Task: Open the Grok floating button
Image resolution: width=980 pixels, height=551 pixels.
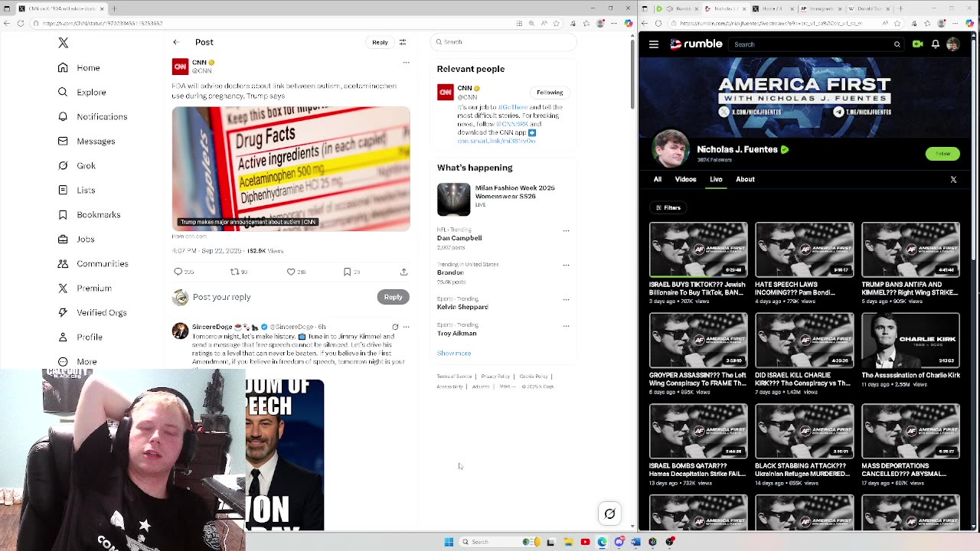Action: [609, 514]
